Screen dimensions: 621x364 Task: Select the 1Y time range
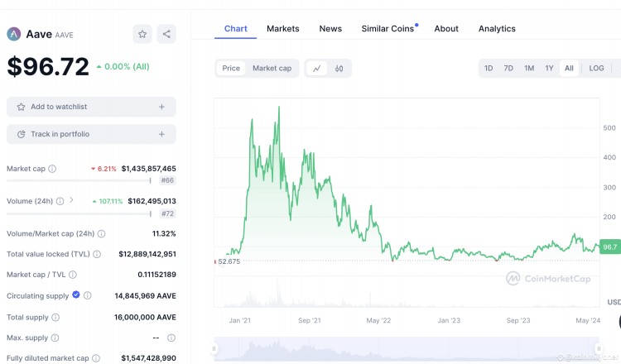549,68
